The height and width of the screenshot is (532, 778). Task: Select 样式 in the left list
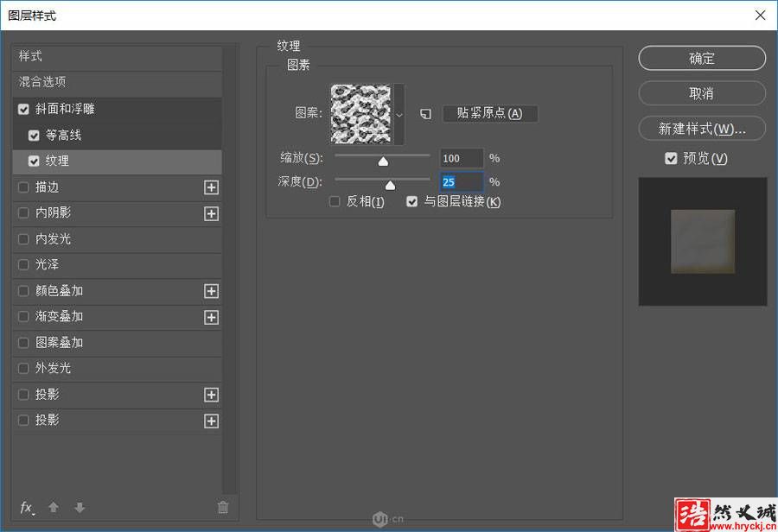(x=117, y=56)
